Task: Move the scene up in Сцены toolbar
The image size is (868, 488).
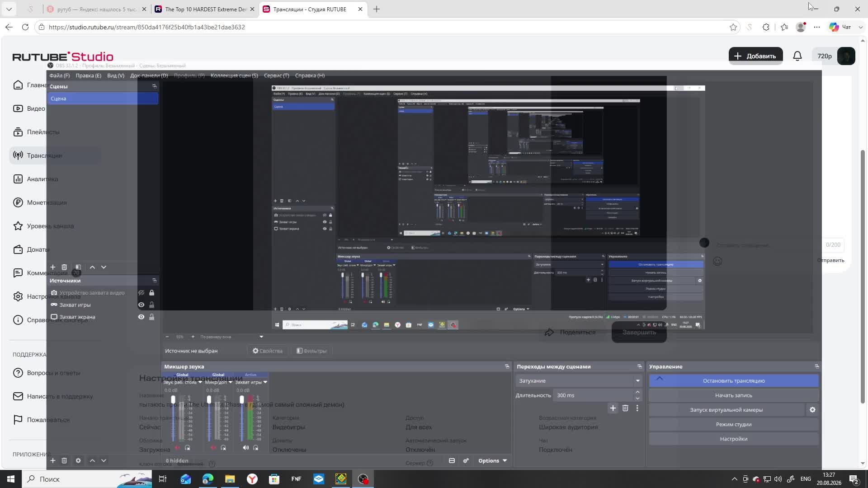Action: [92, 267]
